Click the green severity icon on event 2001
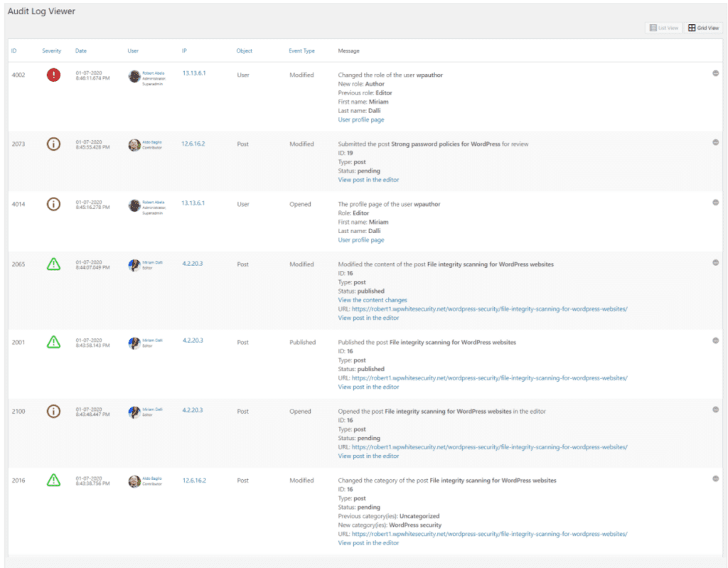The image size is (728, 568). pyautogui.click(x=53, y=342)
